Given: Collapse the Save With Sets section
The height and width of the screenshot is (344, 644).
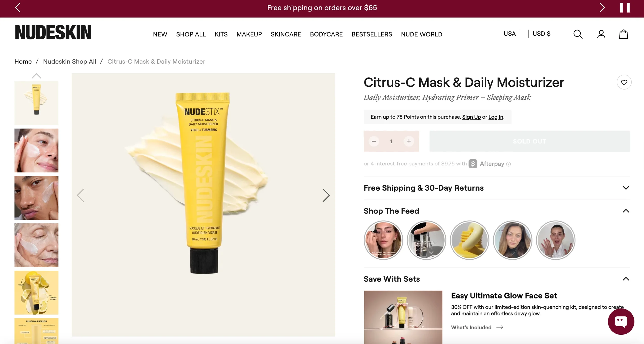Looking at the screenshot, I should pyautogui.click(x=626, y=279).
